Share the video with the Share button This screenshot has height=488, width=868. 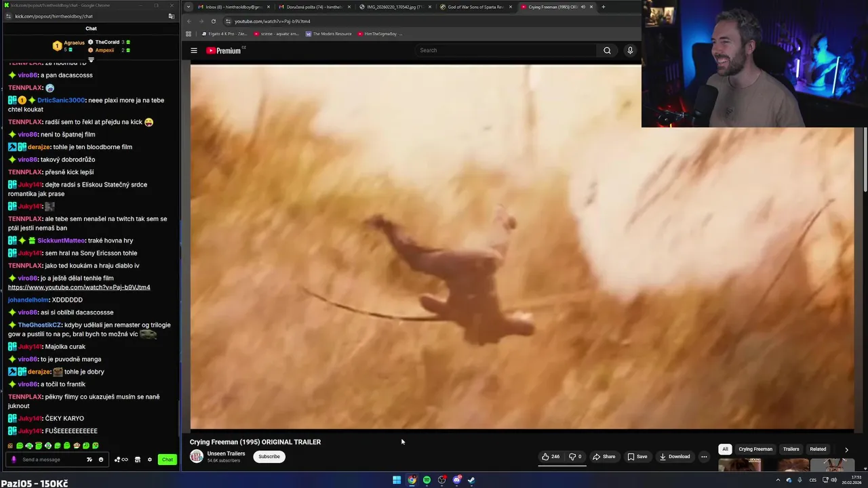point(604,456)
